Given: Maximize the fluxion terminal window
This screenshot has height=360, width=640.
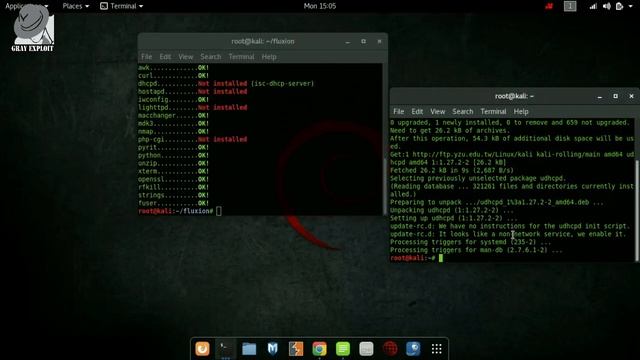Looking at the screenshot, I should [363, 42].
